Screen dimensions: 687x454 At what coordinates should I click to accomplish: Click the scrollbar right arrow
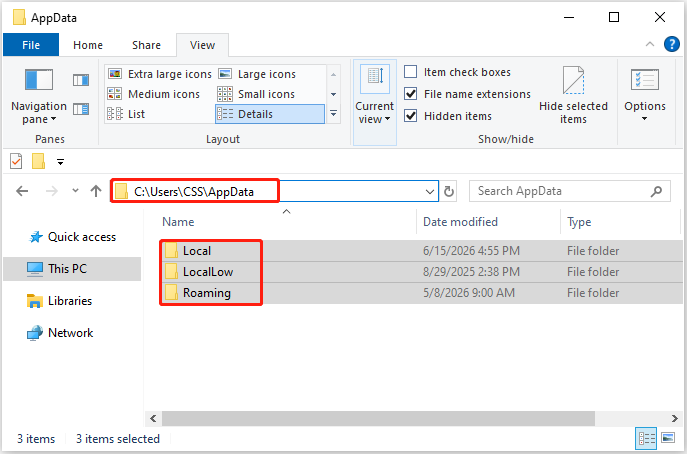tap(674, 418)
